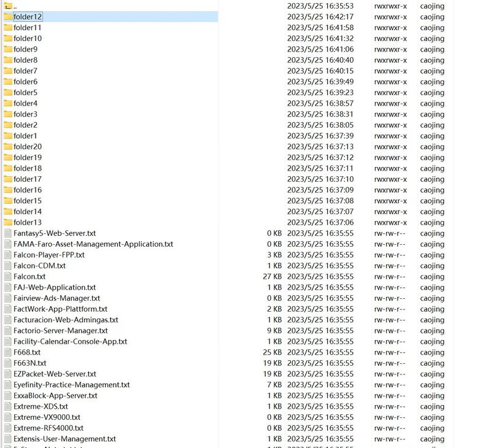Click the folder9 folder icon
The height and width of the screenshot is (448, 491).
8,49
